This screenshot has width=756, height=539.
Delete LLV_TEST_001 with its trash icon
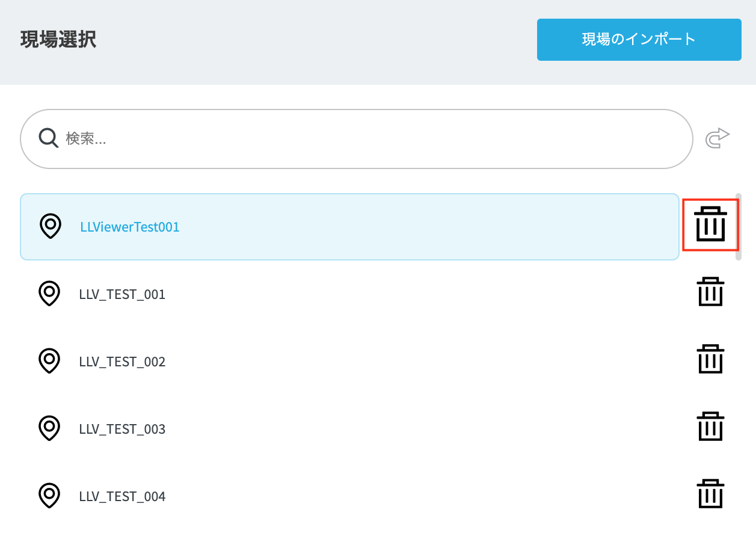click(710, 292)
